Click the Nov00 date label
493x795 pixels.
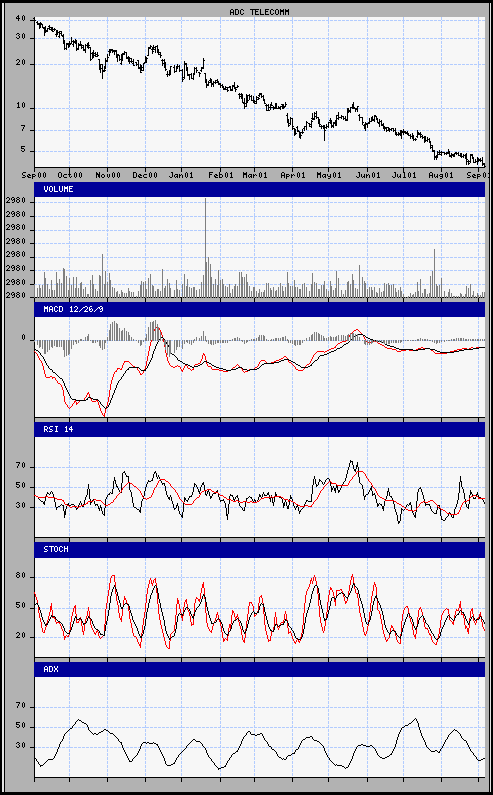108,175
